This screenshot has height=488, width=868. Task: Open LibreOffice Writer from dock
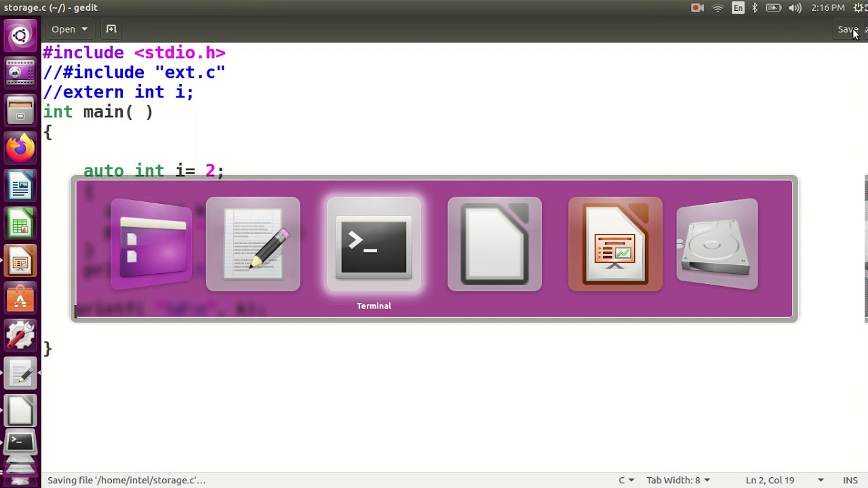click(20, 185)
